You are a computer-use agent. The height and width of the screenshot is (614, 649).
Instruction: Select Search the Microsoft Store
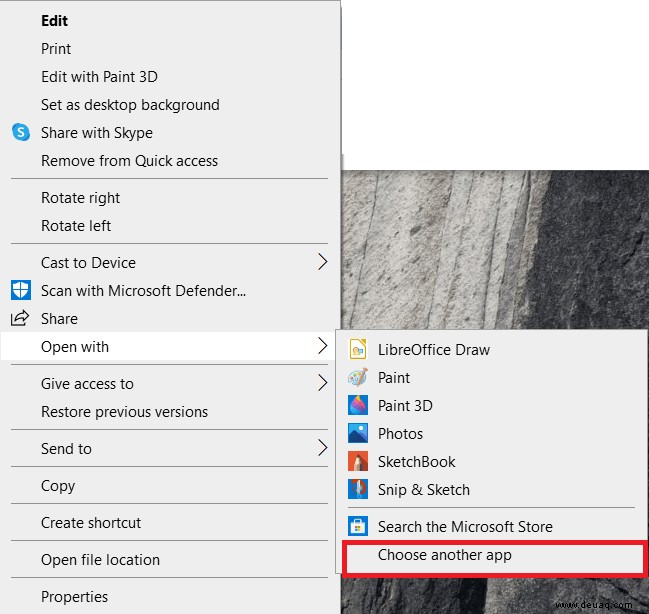click(491, 526)
